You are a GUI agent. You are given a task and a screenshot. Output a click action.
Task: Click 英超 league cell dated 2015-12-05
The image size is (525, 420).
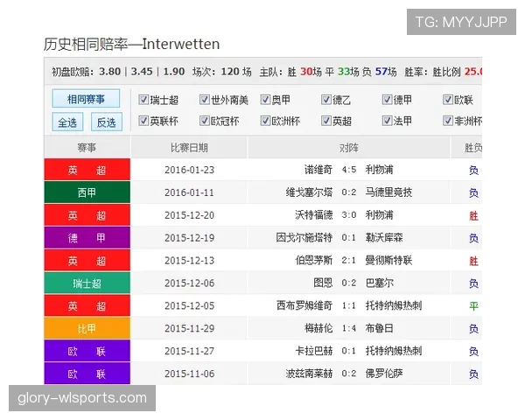click(x=87, y=305)
